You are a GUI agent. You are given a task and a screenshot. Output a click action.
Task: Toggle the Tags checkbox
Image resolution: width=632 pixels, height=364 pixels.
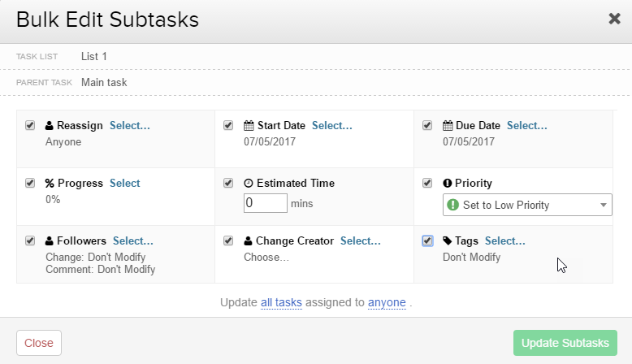point(428,240)
